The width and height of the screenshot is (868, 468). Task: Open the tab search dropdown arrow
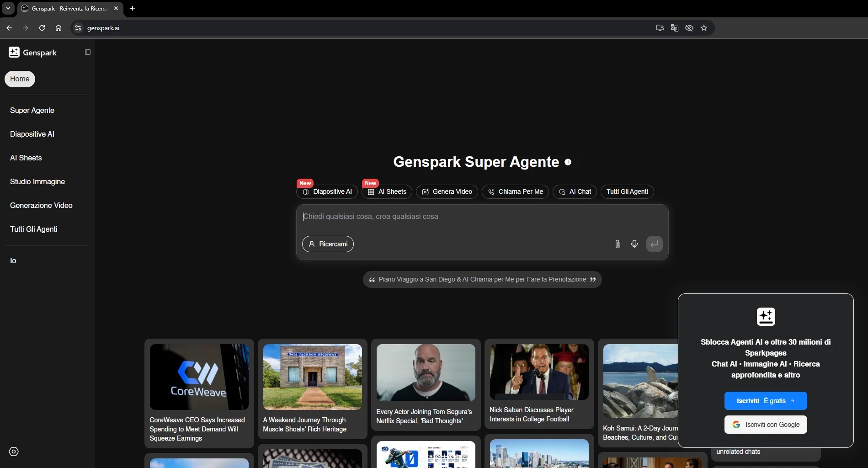tap(8, 8)
